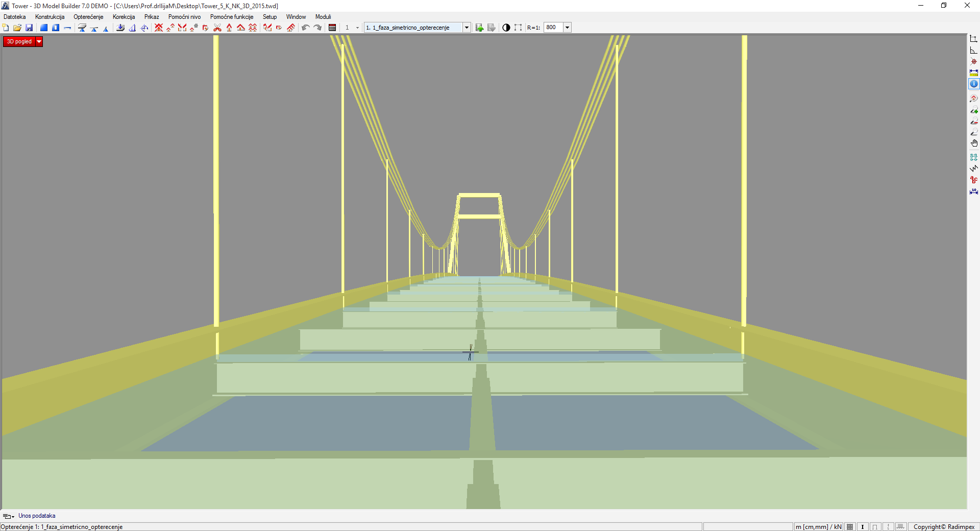Click the Unos podataka command label

(x=37, y=516)
